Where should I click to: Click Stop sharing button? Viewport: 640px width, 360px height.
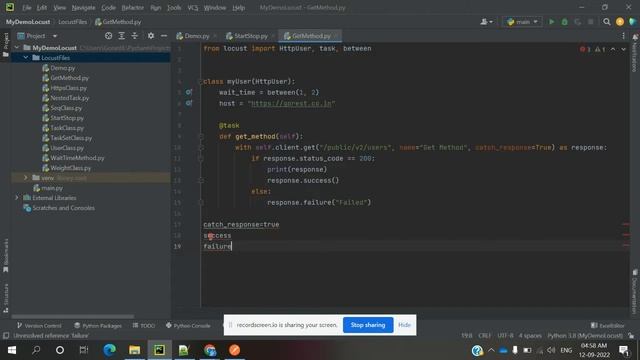(x=368, y=325)
